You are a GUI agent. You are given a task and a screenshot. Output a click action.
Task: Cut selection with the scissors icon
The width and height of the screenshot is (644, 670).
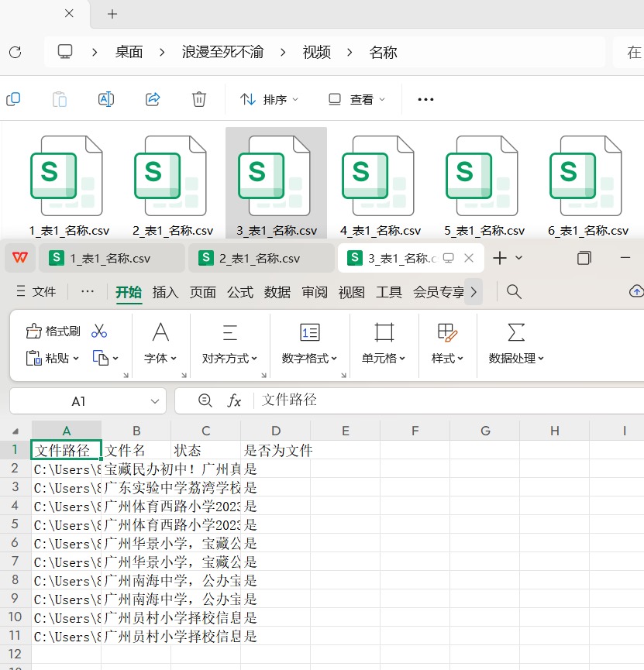(x=99, y=332)
